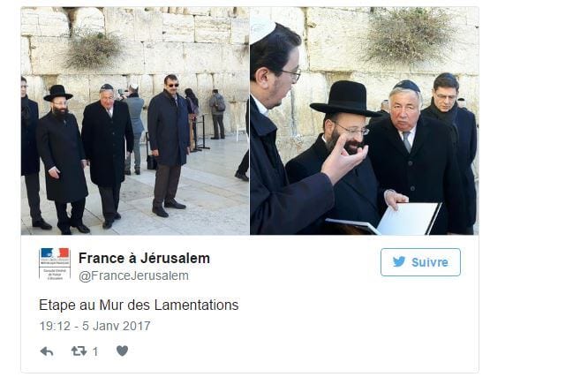Click the Twitter bird icon in Suivre
This screenshot has width=588, height=392.
click(x=399, y=261)
